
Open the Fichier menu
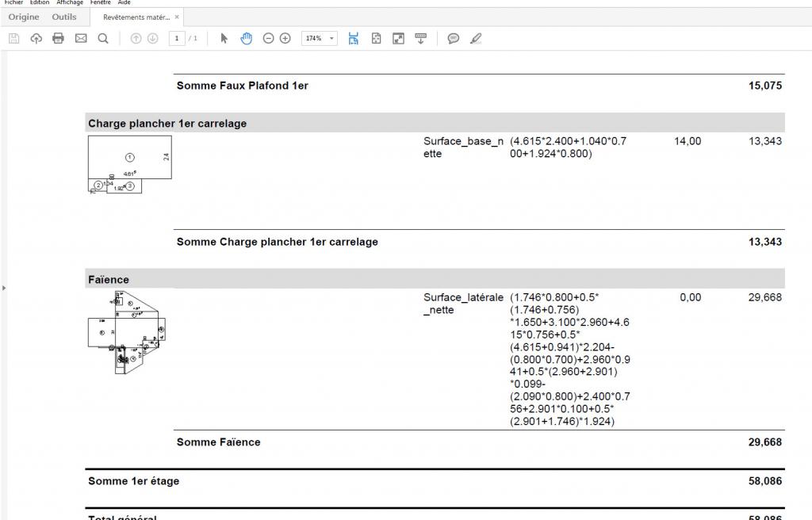(x=13, y=2)
